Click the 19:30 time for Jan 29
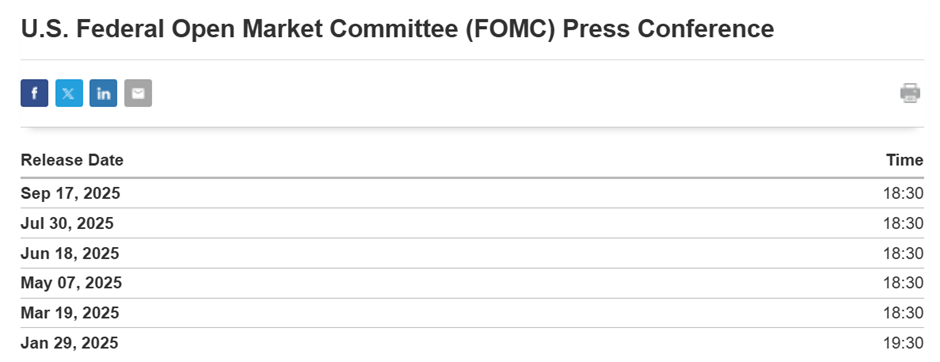This screenshot has width=940, height=362. (x=903, y=342)
